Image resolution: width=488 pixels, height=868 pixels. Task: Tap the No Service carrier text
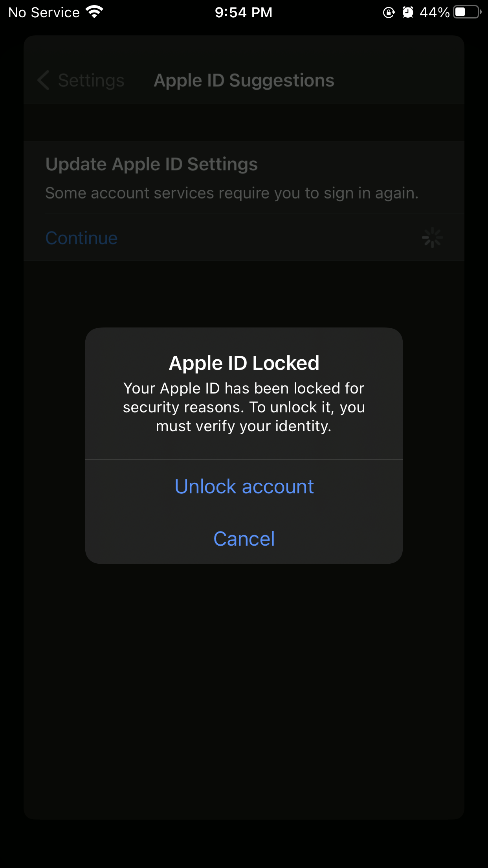tap(44, 13)
